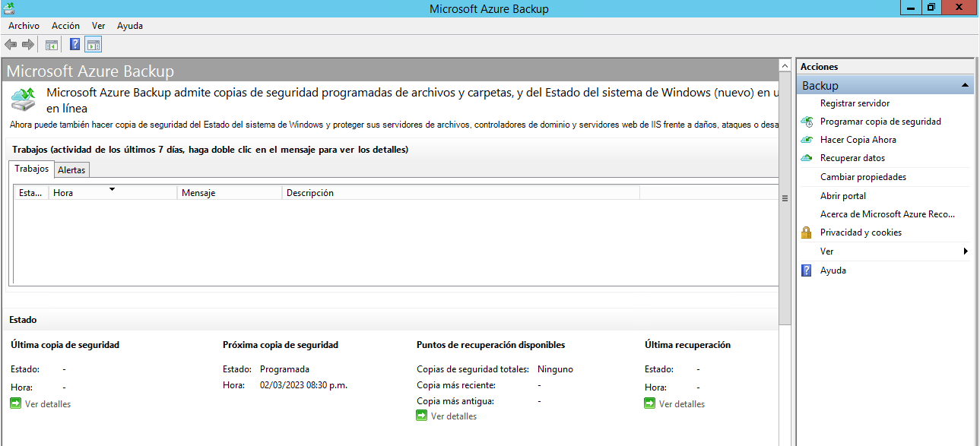Click the Hora column sort arrow
The width and height of the screenshot is (980, 446).
[x=113, y=188]
